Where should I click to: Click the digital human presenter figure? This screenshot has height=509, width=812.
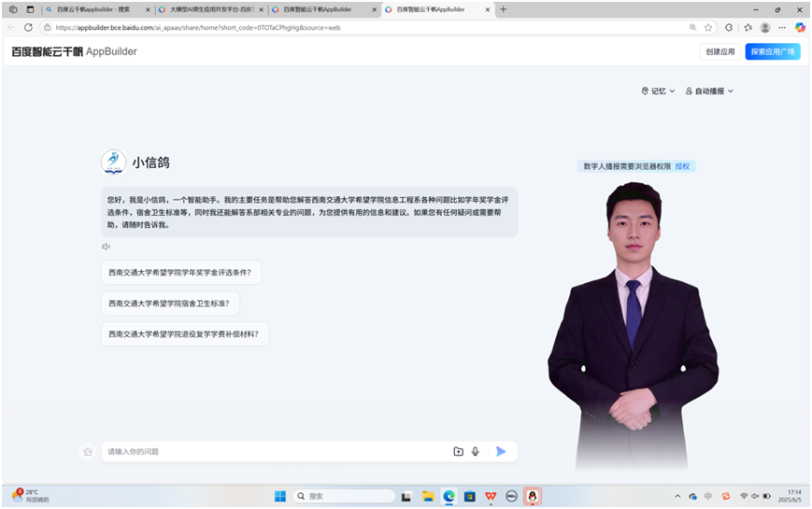(x=633, y=326)
